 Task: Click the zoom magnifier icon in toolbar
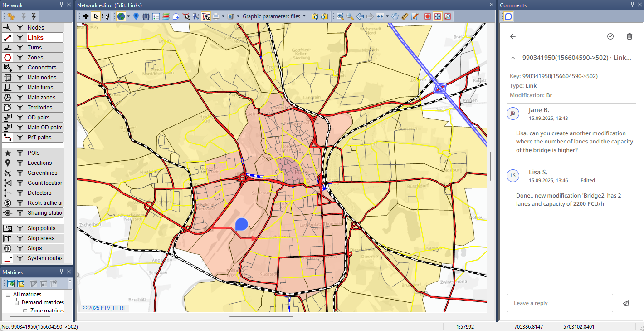click(350, 16)
